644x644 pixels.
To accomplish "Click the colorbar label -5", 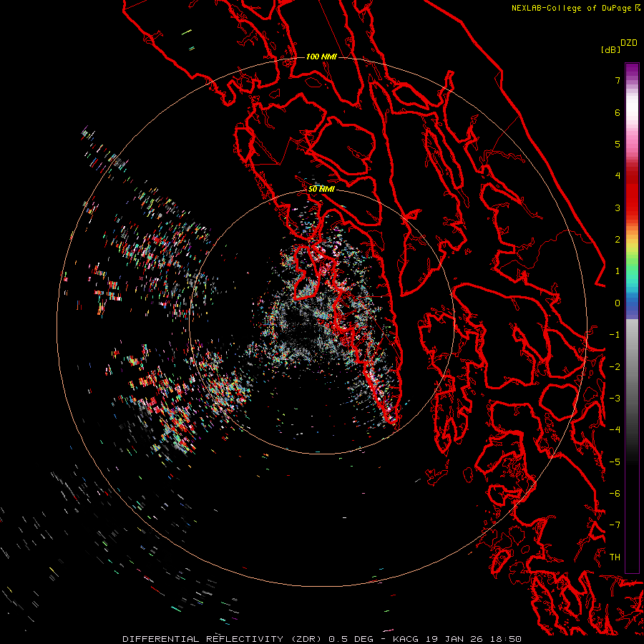I will [x=615, y=462].
